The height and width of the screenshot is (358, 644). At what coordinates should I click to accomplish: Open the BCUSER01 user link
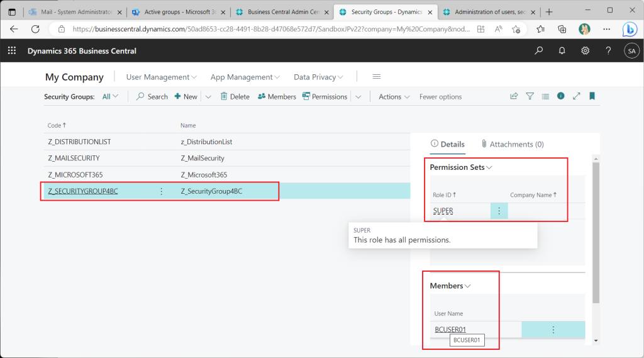[450, 329]
